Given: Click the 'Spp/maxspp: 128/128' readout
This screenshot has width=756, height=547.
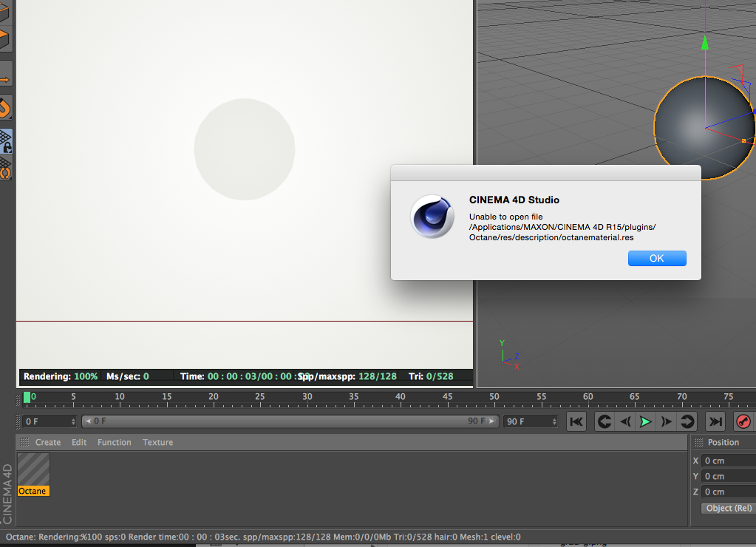Looking at the screenshot, I should (347, 376).
